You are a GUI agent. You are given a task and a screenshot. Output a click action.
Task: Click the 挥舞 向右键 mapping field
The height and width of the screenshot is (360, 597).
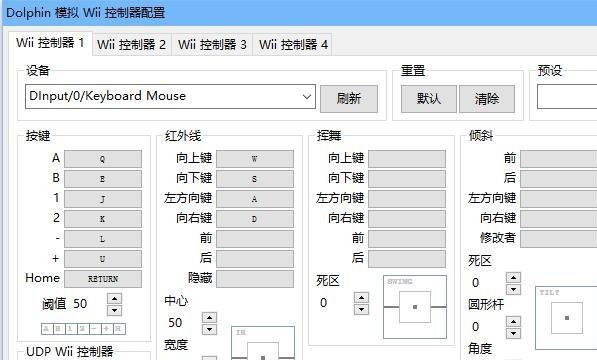[x=407, y=219]
